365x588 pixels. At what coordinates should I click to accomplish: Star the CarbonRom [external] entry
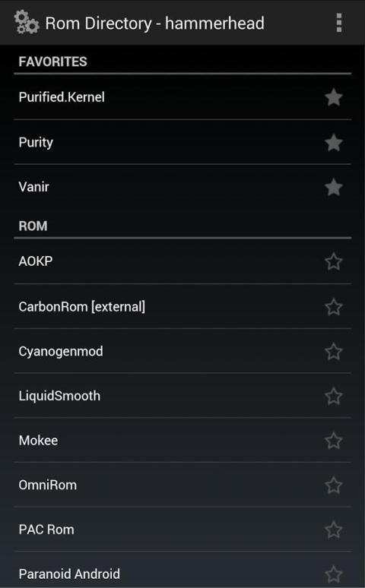[334, 307]
